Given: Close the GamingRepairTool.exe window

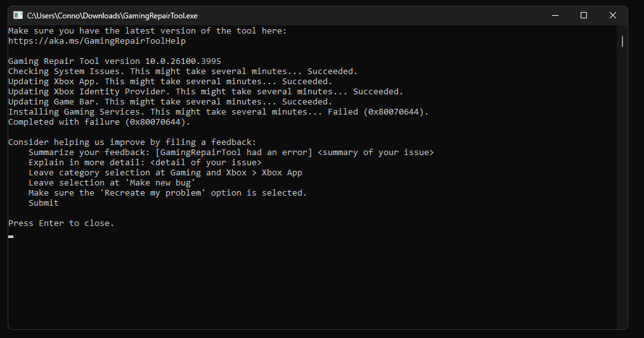Looking at the screenshot, I should (x=613, y=16).
